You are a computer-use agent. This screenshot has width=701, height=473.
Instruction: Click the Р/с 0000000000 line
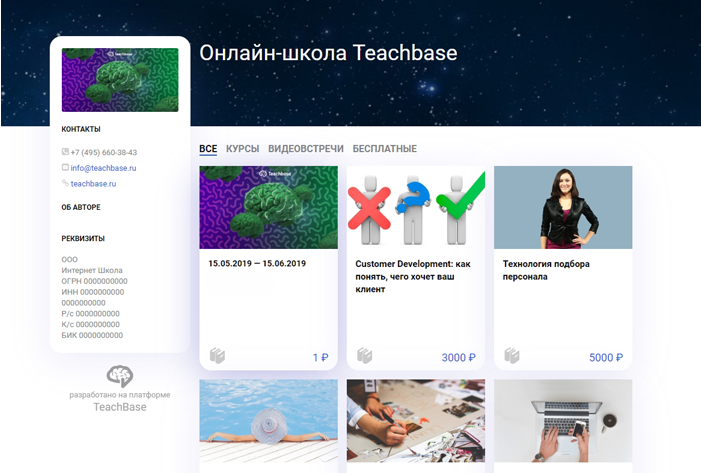(90, 314)
